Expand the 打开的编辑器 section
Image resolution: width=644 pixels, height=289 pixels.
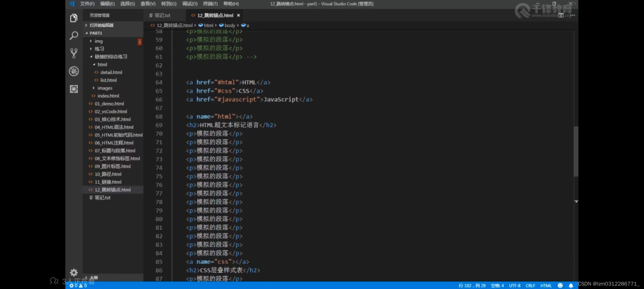click(113, 25)
